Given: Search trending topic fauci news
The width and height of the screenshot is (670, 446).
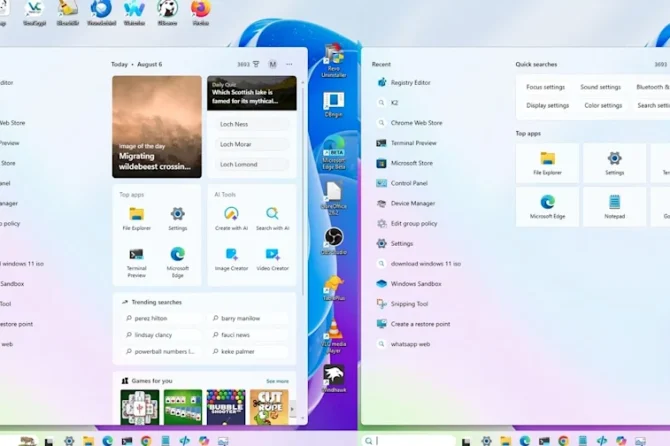Looking at the screenshot, I should tap(250, 335).
